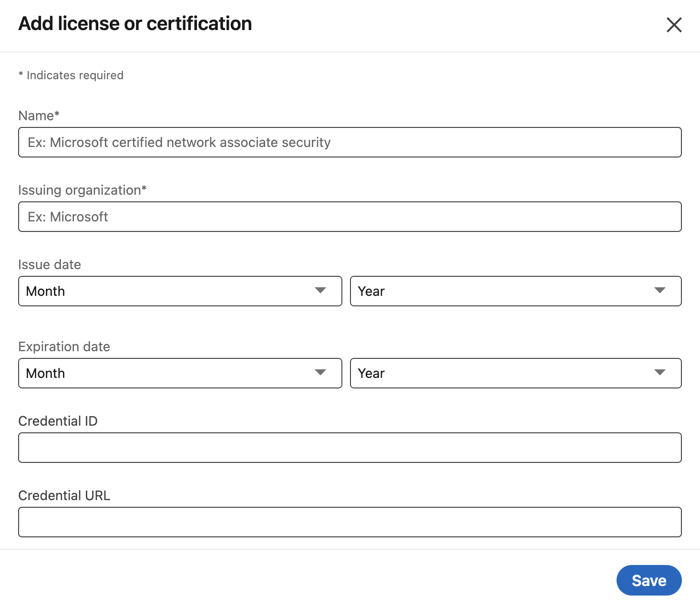This screenshot has height=607, width=700.
Task: Click the "Credential ID" label text
Action: [x=58, y=421]
